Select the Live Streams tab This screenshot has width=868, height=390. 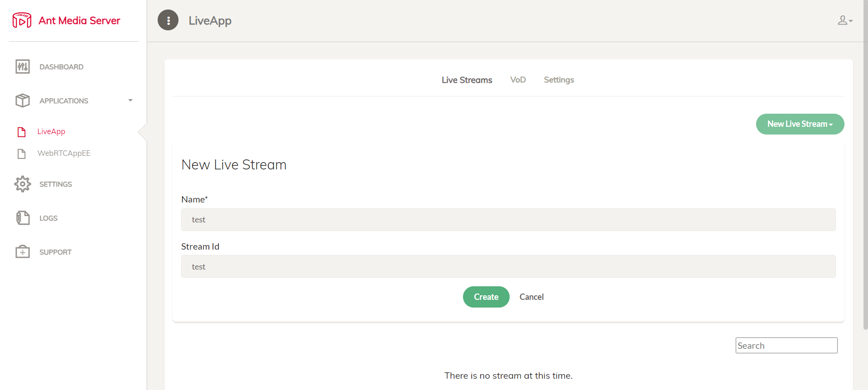(x=467, y=80)
